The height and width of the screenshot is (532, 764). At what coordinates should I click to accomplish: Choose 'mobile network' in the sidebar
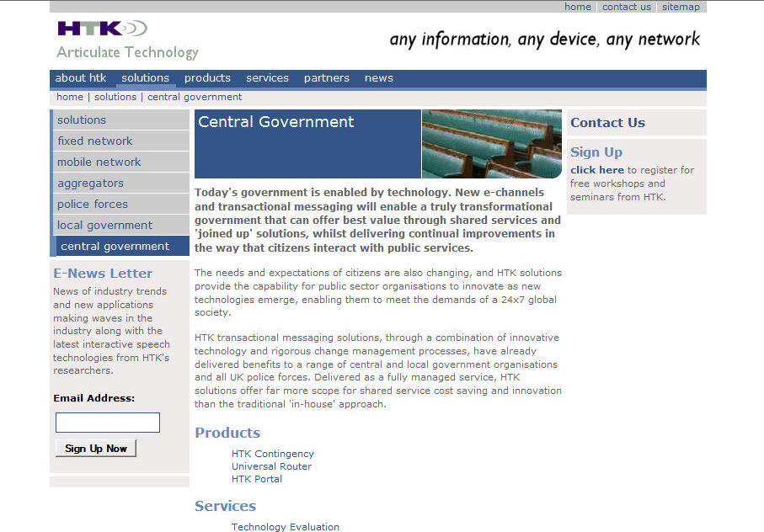[99, 162]
